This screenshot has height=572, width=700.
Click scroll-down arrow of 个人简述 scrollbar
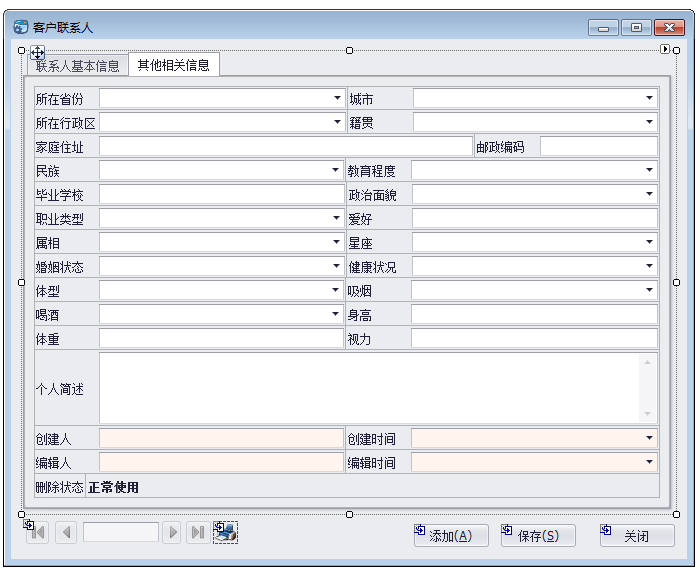click(647, 414)
